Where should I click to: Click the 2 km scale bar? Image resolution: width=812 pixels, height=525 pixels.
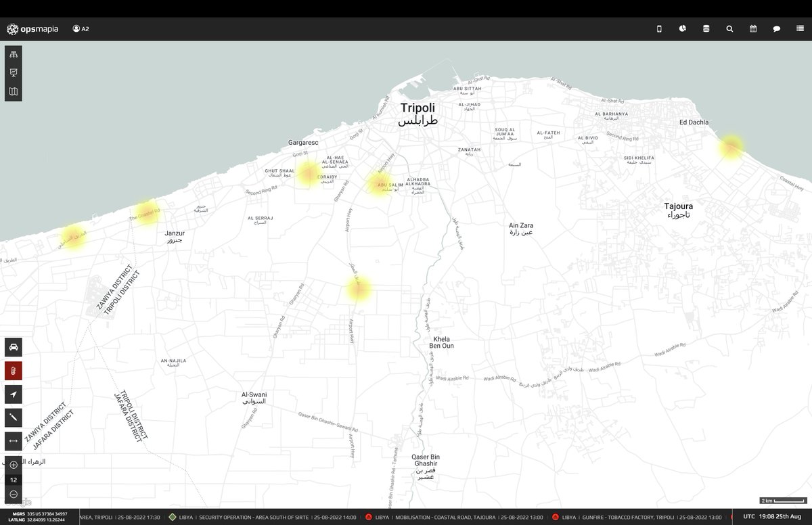coord(783,501)
